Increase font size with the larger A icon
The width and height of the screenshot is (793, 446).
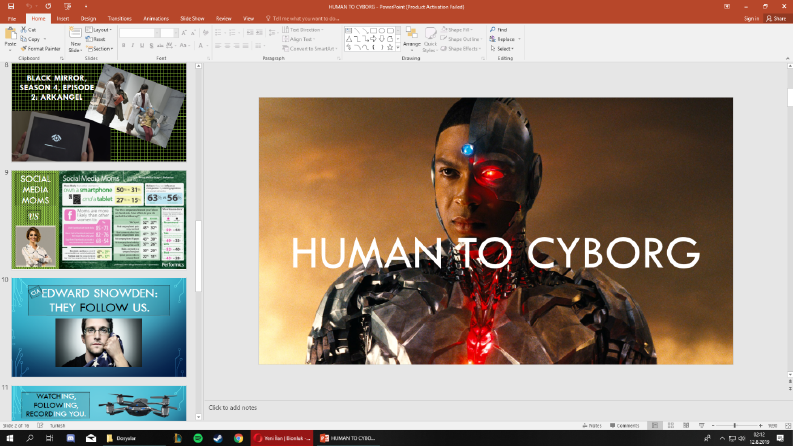coord(184,33)
